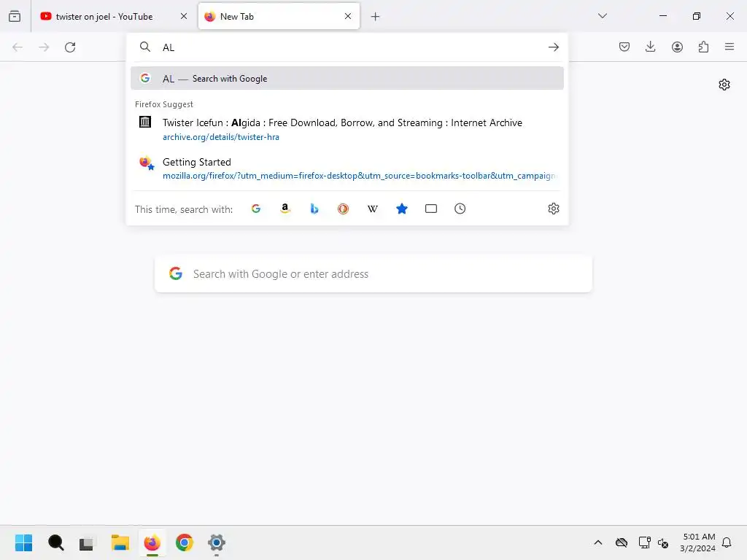Click the Go arrow in address bar
This screenshot has width=747, height=560.
pyautogui.click(x=553, y=47)
